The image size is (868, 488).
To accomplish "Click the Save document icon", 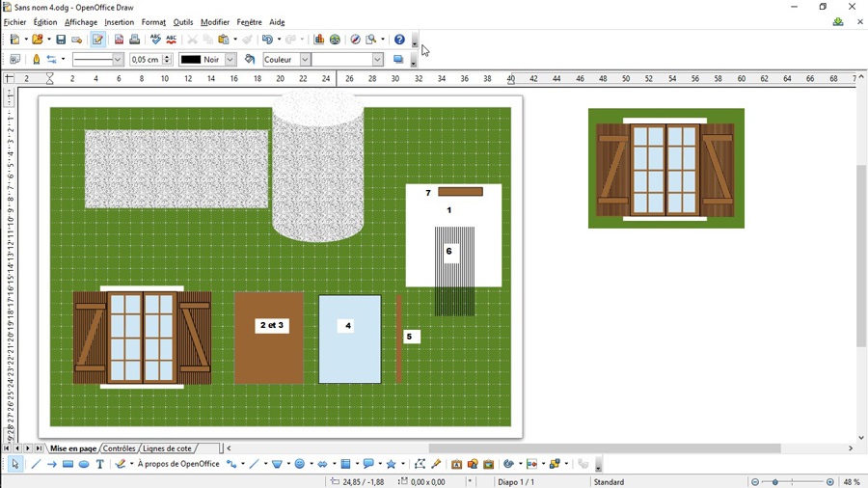I will tap(61, 40).
